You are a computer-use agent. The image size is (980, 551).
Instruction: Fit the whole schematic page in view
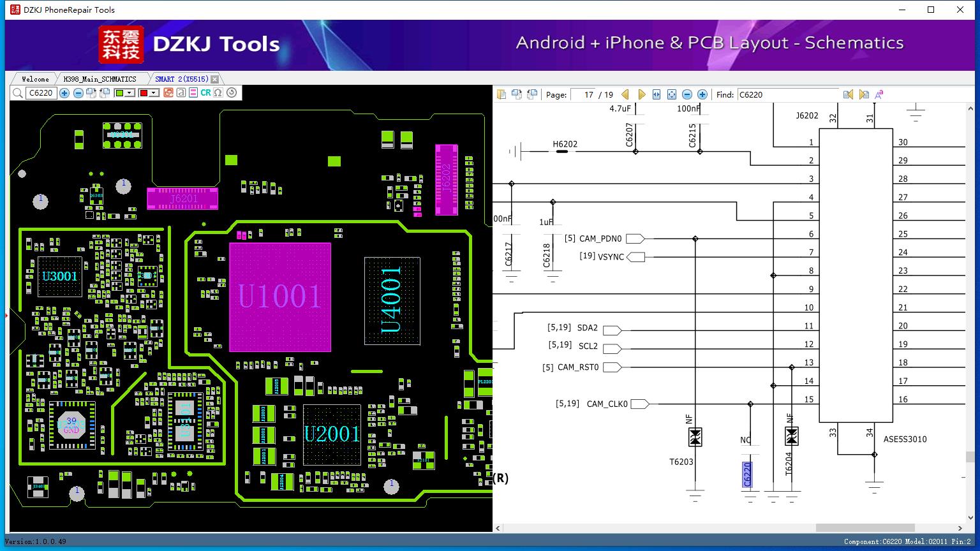[672, 94]
